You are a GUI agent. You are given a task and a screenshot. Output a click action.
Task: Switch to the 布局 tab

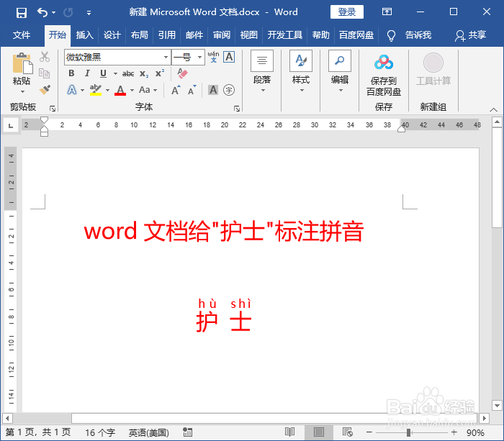click(139, 35)
